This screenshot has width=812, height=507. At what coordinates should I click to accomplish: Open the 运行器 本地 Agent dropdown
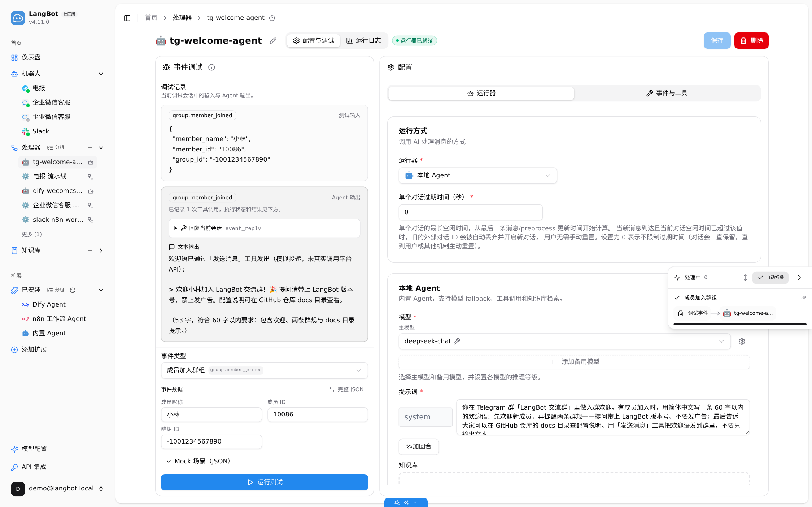coord(477,176)
